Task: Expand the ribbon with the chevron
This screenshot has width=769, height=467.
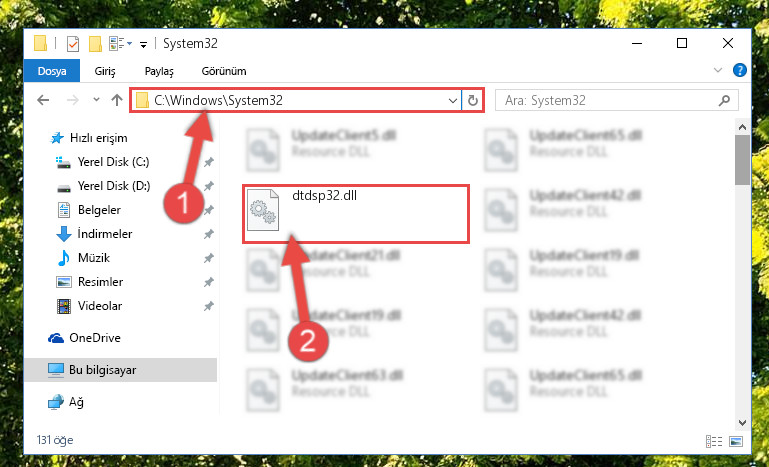Action: [x=718, y=70]
